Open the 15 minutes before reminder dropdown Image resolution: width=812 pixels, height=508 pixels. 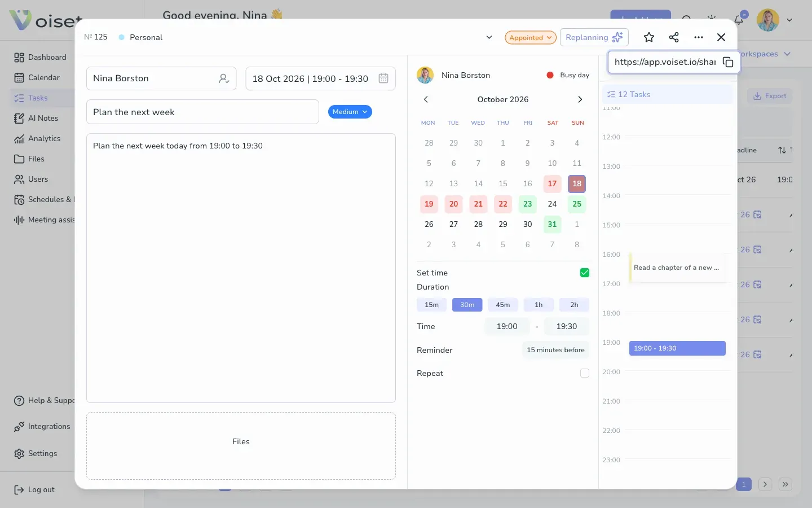(555, 350)
